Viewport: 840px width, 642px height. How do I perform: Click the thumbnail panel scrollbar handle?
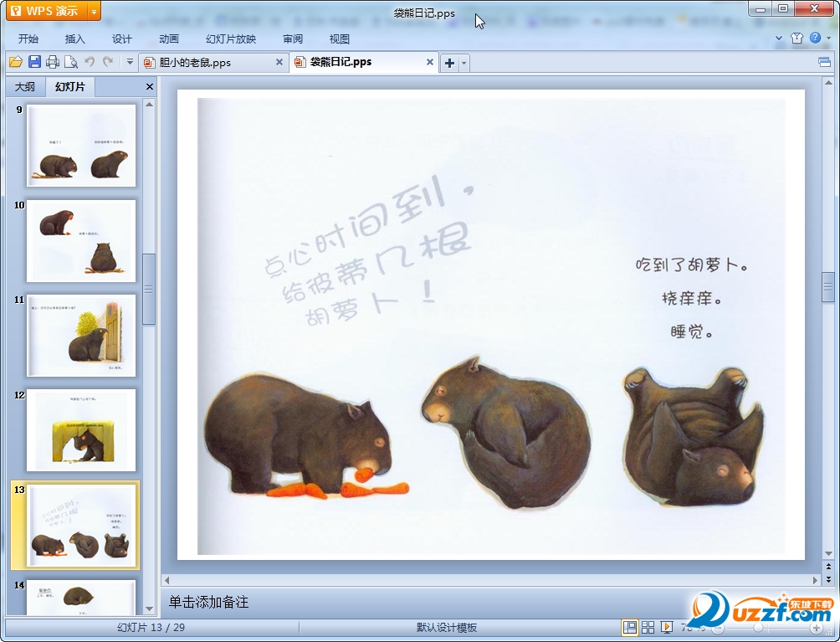149,289
